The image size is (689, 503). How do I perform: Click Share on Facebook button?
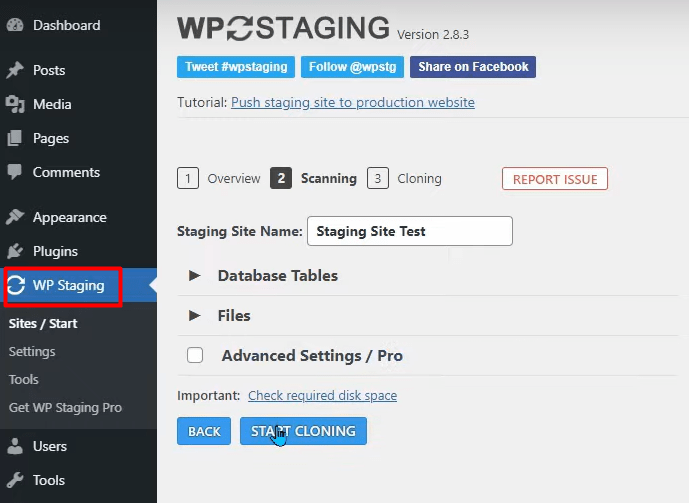pos(473,67)
